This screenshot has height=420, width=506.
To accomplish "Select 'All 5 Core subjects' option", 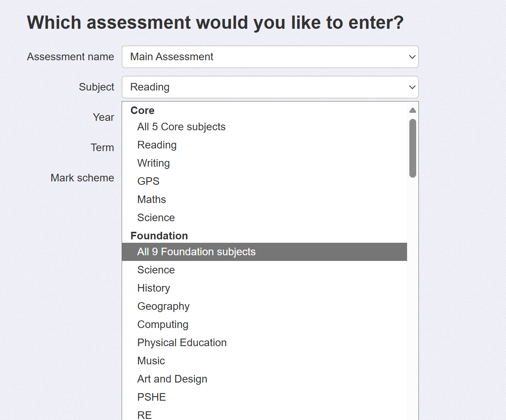I will (181, 127).
